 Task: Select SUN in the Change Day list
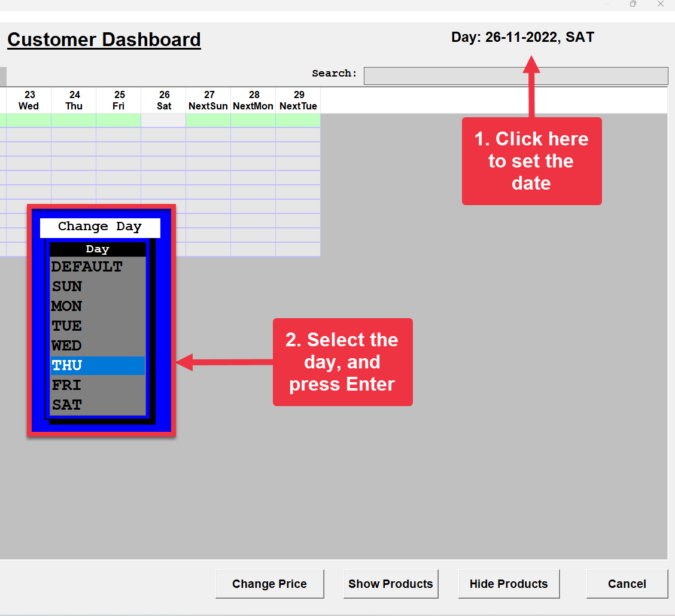[x=98, y=286]
